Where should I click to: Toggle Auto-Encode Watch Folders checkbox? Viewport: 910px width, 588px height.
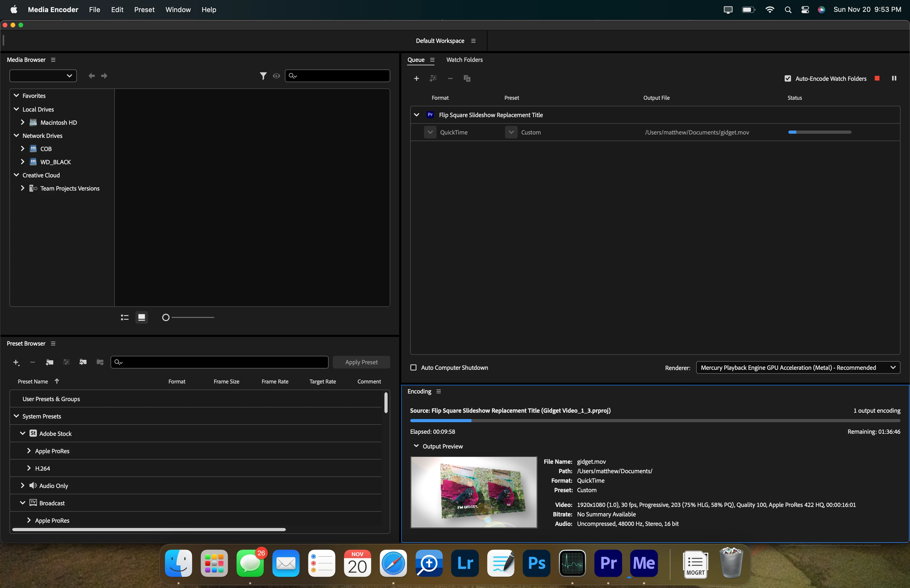[787, 79]
